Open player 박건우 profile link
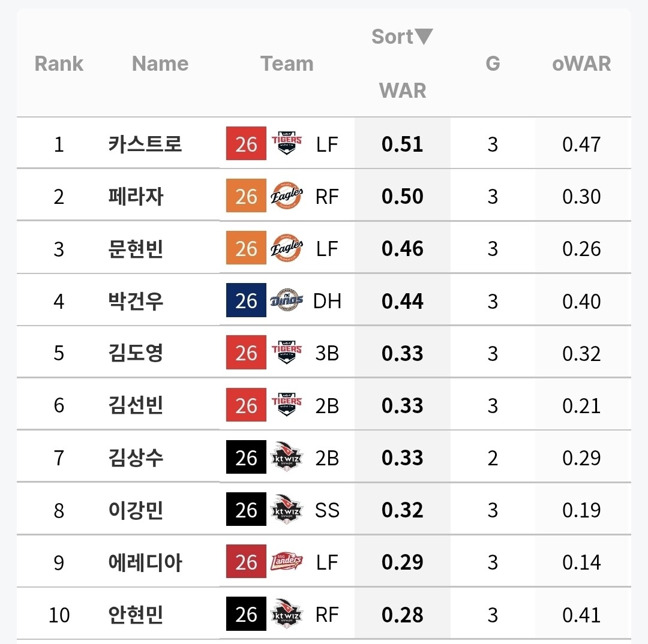 136,300
